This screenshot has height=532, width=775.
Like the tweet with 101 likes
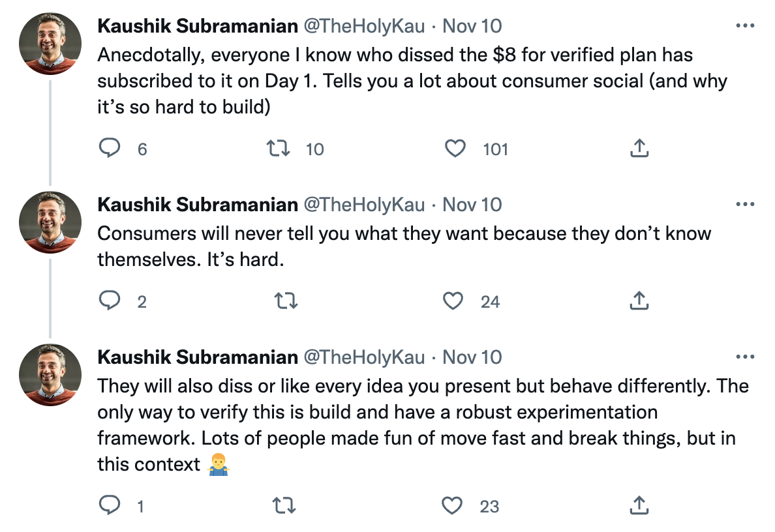click(455, 149)
